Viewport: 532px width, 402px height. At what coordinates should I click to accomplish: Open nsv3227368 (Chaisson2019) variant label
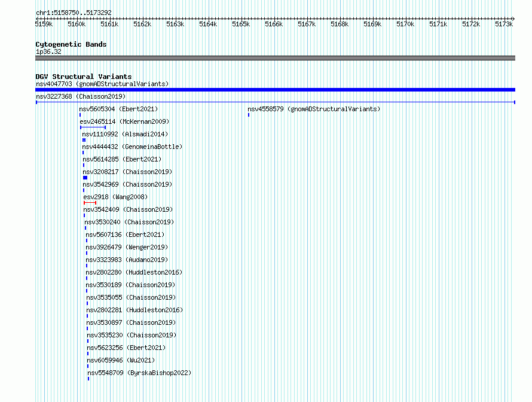(81, 96)
